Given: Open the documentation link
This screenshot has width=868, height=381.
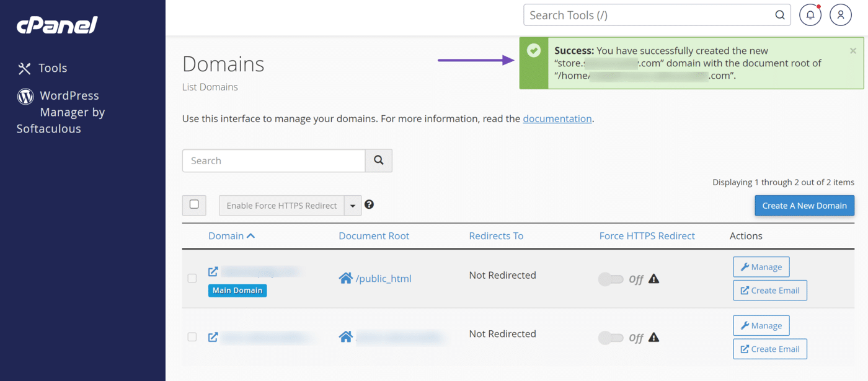Looking at the screenshot, I should pos(557,118).
